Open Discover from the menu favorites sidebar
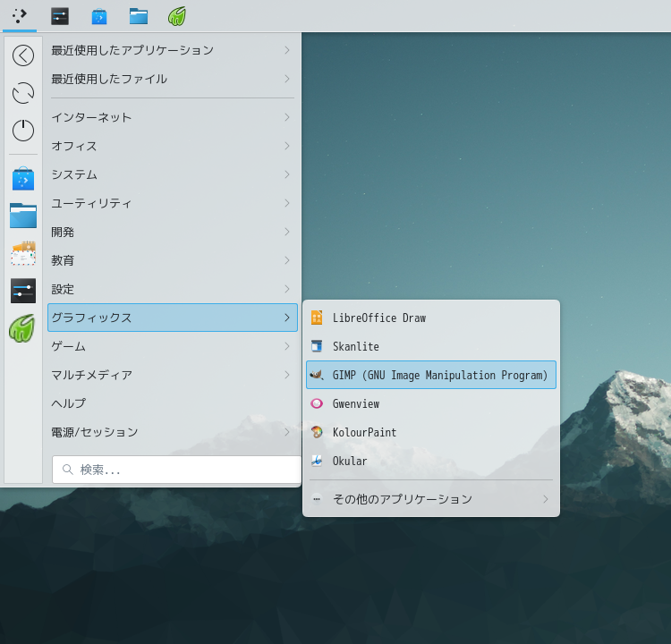This screenshot has height=644, width=671. pyautogui.click(x=23, y=178)
